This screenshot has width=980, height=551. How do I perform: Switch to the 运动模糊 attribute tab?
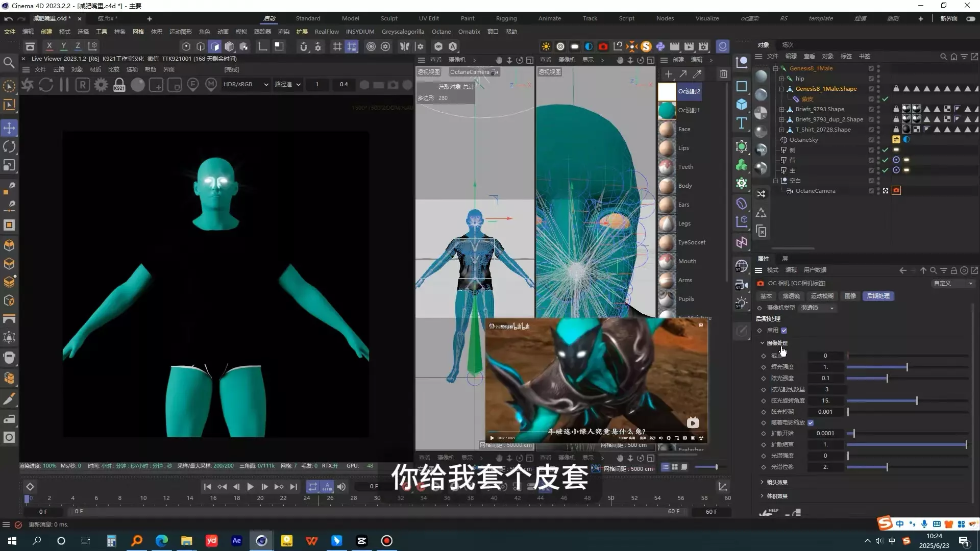[x=822, y=296]
